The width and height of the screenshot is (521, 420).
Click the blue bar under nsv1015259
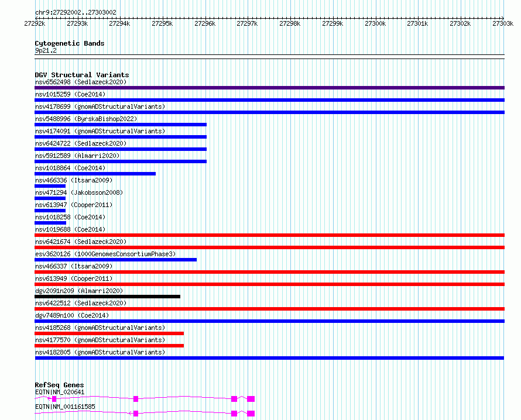pos(269,100)
